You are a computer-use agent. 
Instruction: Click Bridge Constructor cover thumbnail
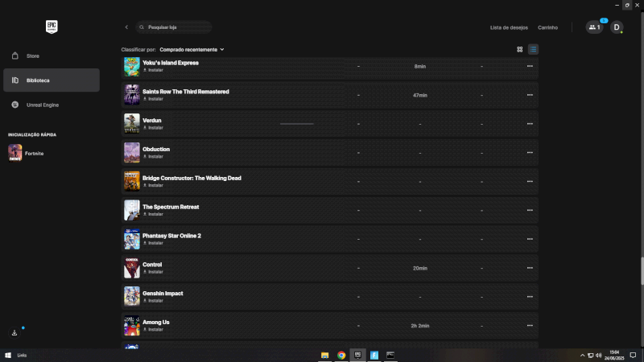[x=132, y=182]
